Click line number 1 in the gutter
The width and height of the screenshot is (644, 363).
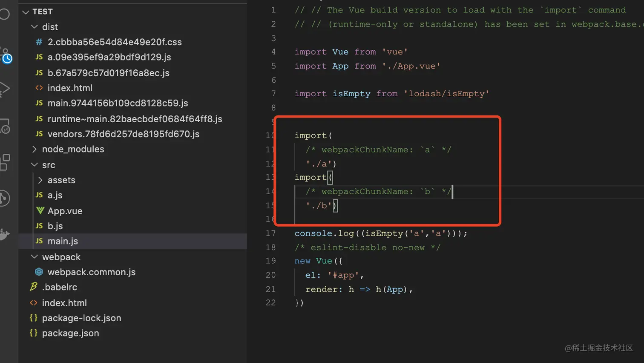point(273,10)
